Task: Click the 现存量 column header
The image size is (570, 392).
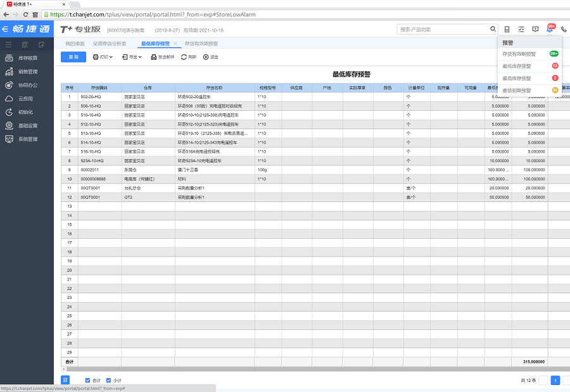Action: click(443, 87)
